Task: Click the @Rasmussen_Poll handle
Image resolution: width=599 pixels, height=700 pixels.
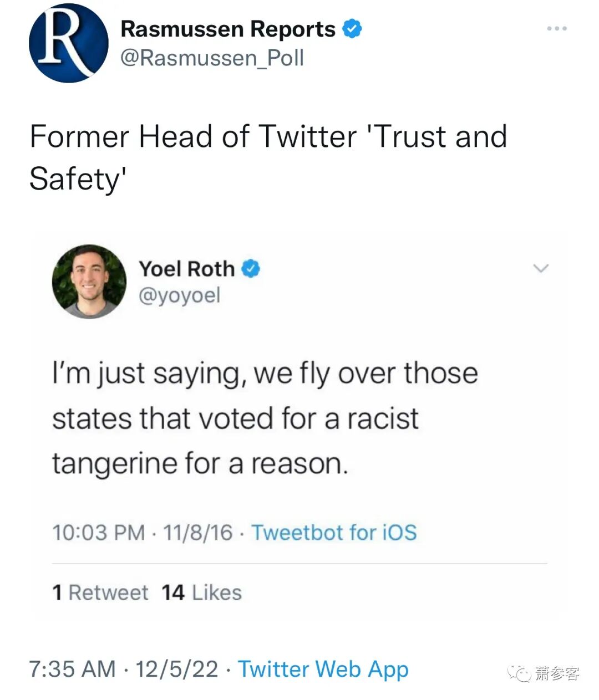Action: coord(212,58)
